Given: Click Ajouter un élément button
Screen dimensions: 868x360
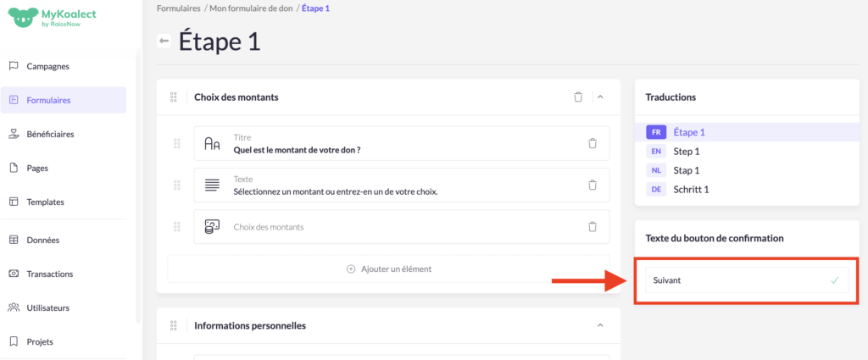Looking at the screenshot, I should coord(389,269).
